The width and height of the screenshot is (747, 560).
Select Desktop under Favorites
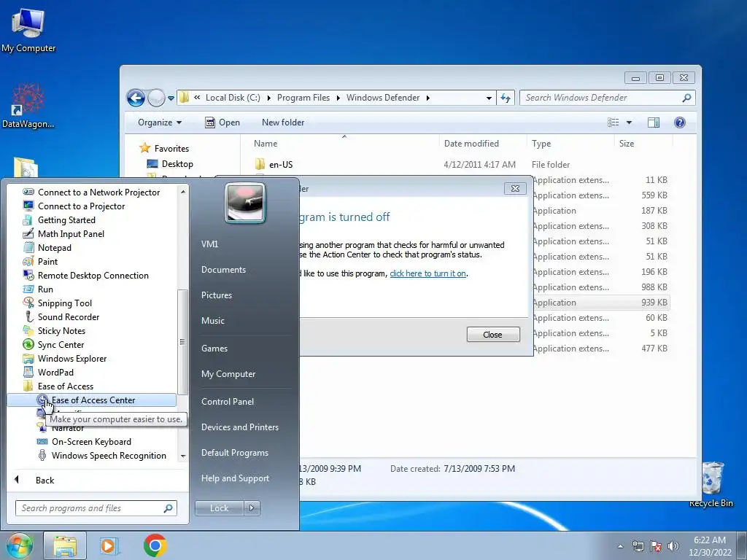170,164
